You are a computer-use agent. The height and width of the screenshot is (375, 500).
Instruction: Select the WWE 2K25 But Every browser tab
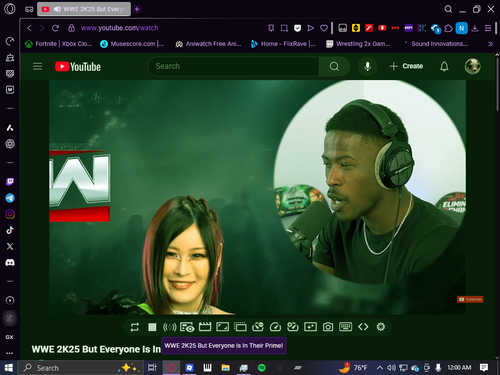pyautogui.click(x=84, y=9)
